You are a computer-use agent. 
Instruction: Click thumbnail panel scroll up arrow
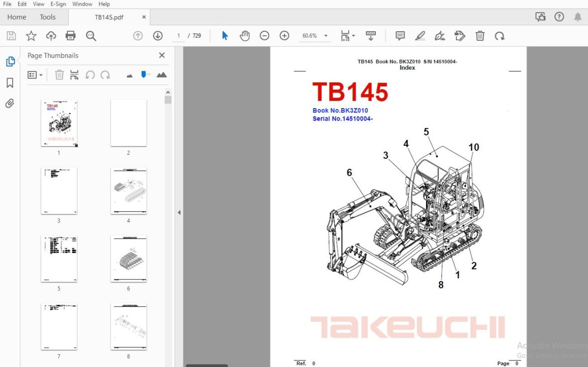click(x=168, y=93)
